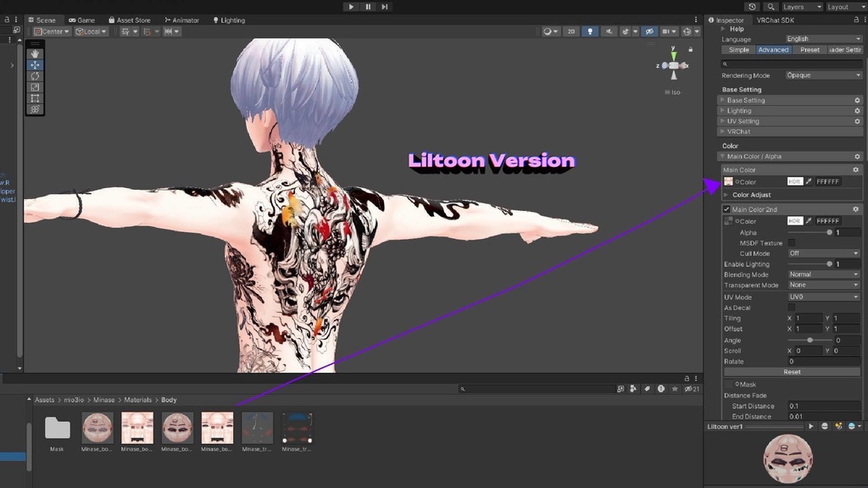868x488 pixels.
Task: Toggle the Main Color 2nd checkbox
Action: 726,209
